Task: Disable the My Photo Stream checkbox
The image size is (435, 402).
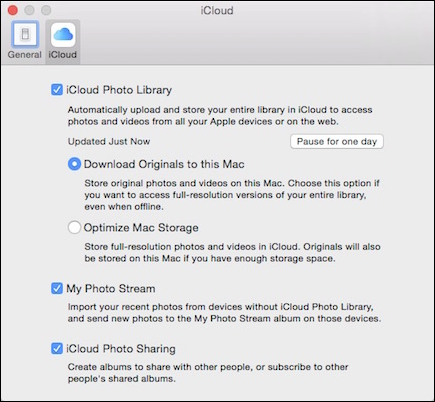Action: point(57,288)
